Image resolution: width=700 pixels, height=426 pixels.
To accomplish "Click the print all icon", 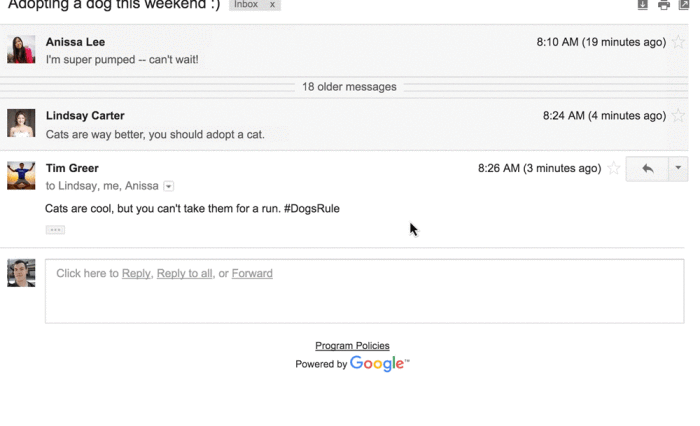I will (x=664, y=5).
